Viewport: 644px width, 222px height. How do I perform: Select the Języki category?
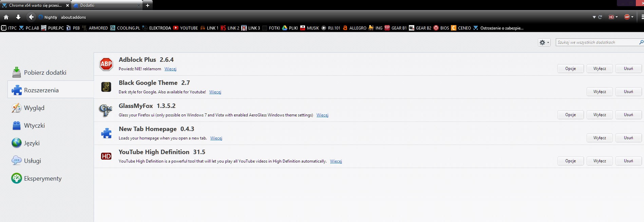point(51,143)
